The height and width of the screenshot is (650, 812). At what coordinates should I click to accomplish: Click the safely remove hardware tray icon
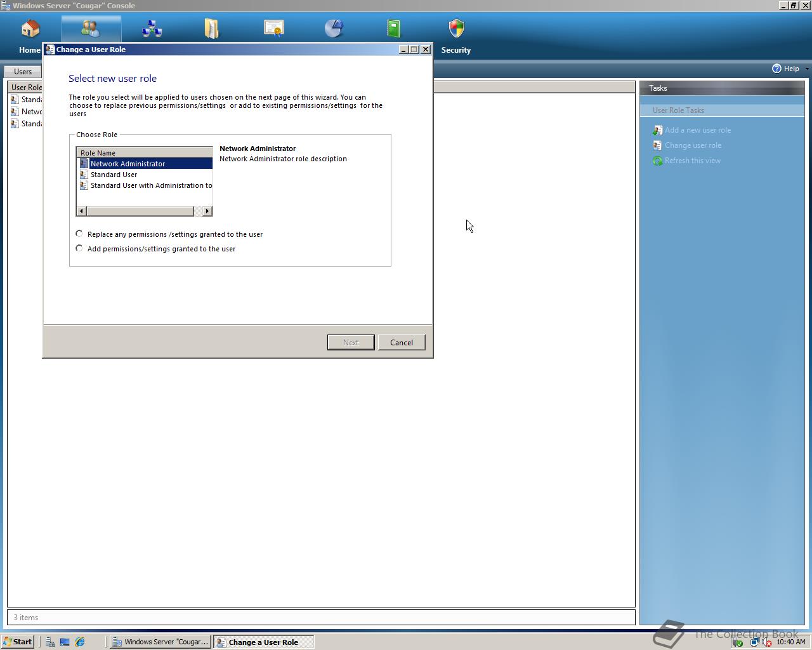click(737, 642)
